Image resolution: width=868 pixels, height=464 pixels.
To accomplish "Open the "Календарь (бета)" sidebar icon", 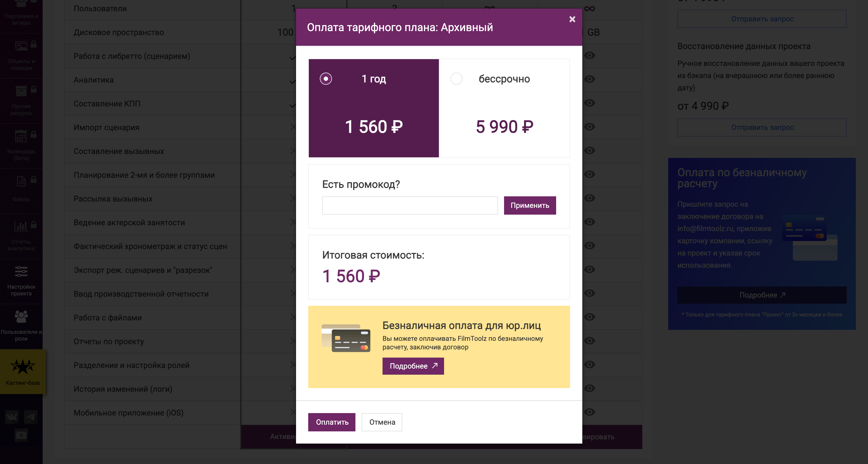I will (21, 136).
